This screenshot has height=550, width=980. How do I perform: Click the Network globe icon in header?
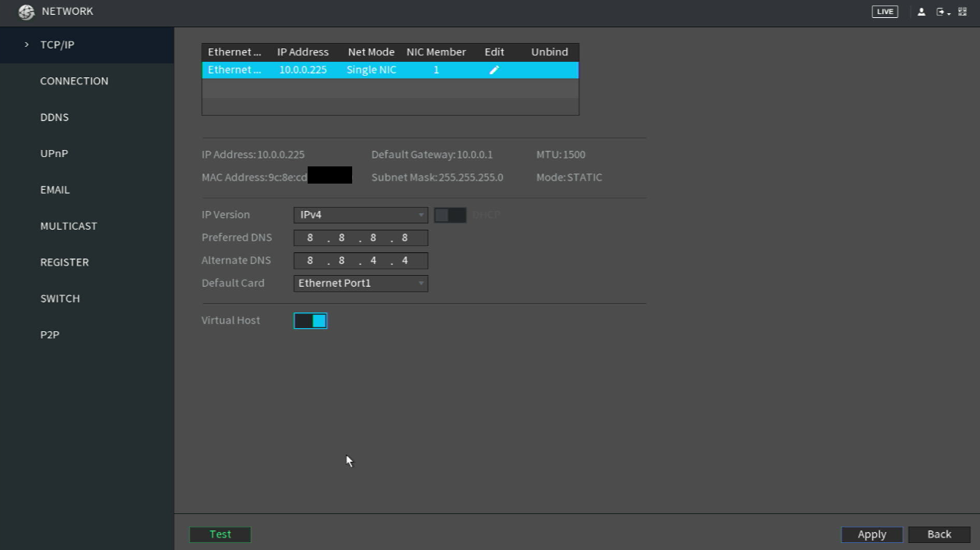pos(27,12)
